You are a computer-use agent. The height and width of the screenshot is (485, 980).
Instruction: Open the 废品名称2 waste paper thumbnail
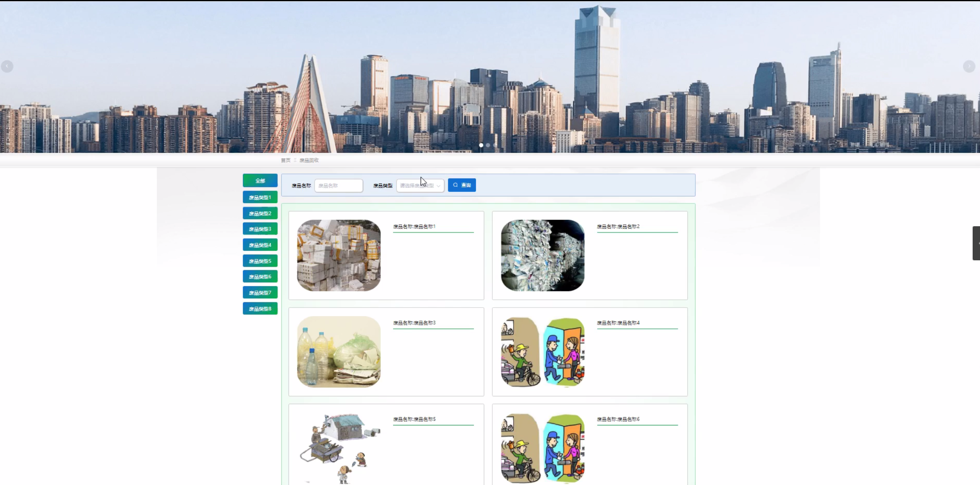click(x=542, y=255)
